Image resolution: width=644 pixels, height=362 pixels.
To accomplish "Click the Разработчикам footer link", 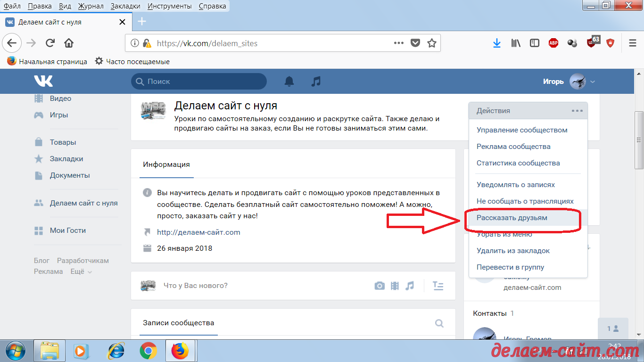I will 83,261.
